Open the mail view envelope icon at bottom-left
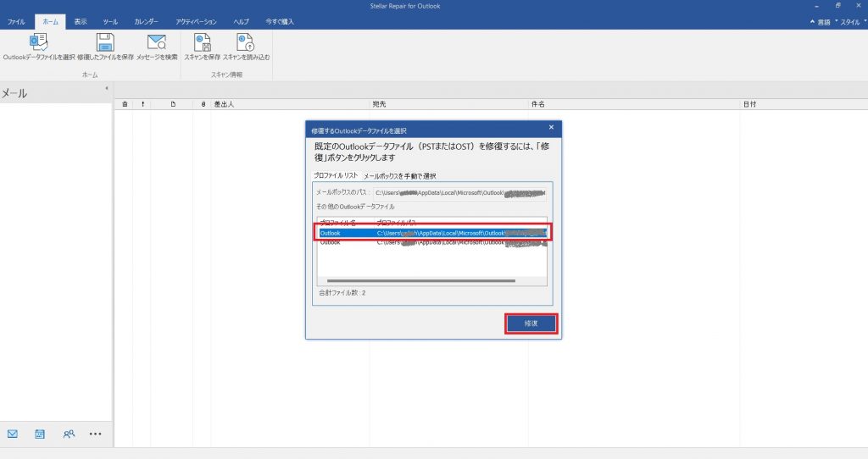The image size is (868, 459). click(x=12, y=434)
